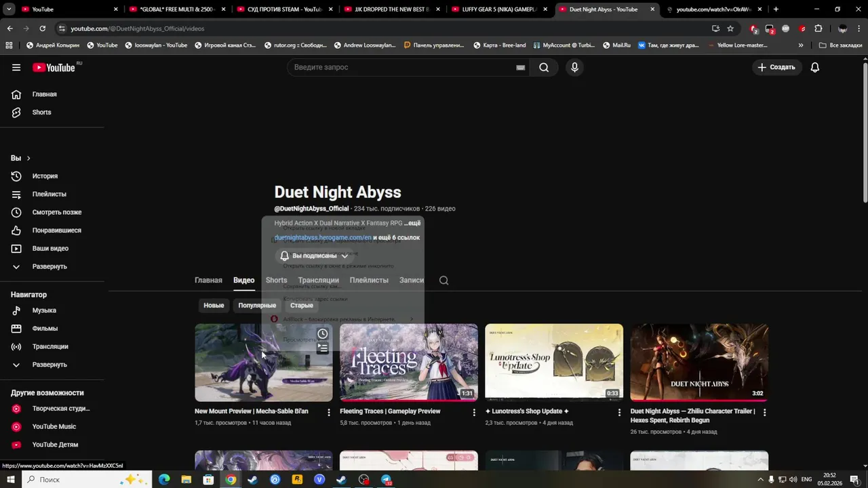Open Fleeting Traces Gameplay Preview thumbnail
This screenshot has width=868, height=488.
tap(409, 363)
